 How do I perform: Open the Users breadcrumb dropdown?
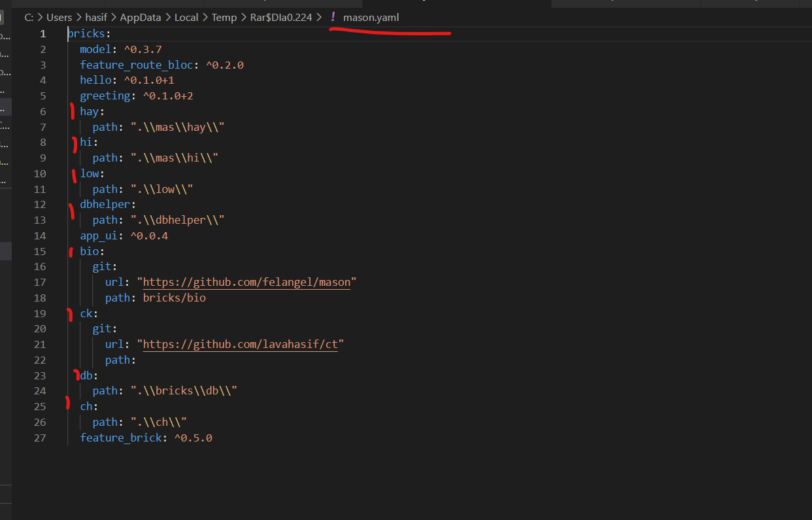(x=59, y=17)
